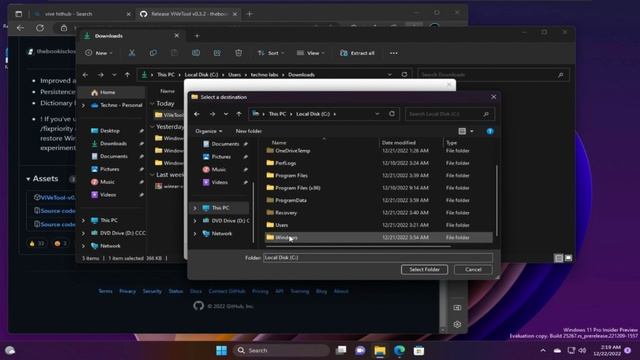The height and width of the screenshot is (360, 640).
Task: Select Documents in dialog sidebar
Action: (x=221, y=144)
